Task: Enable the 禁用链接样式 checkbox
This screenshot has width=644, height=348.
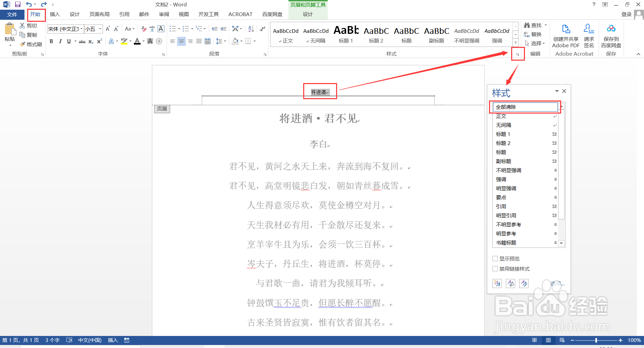Action: tap(495, 269)
